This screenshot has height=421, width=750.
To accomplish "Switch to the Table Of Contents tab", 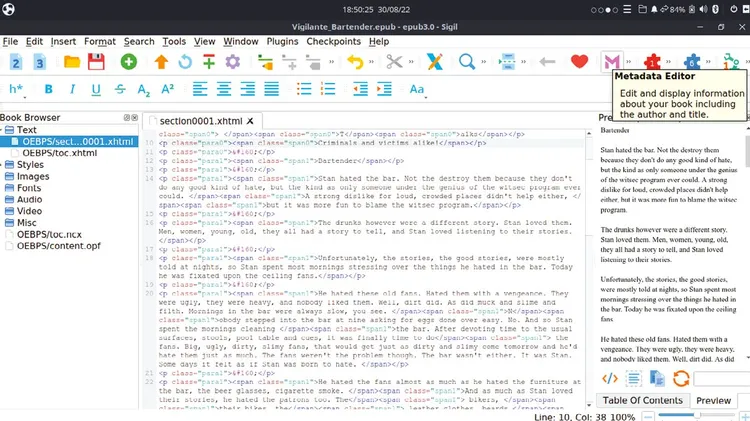I will coord(642,400).
